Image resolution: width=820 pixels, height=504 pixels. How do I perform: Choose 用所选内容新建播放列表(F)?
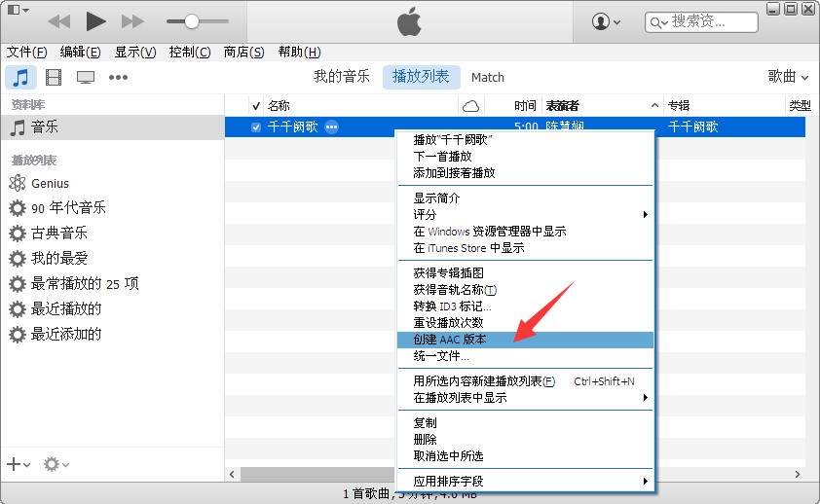pos(526,381)
